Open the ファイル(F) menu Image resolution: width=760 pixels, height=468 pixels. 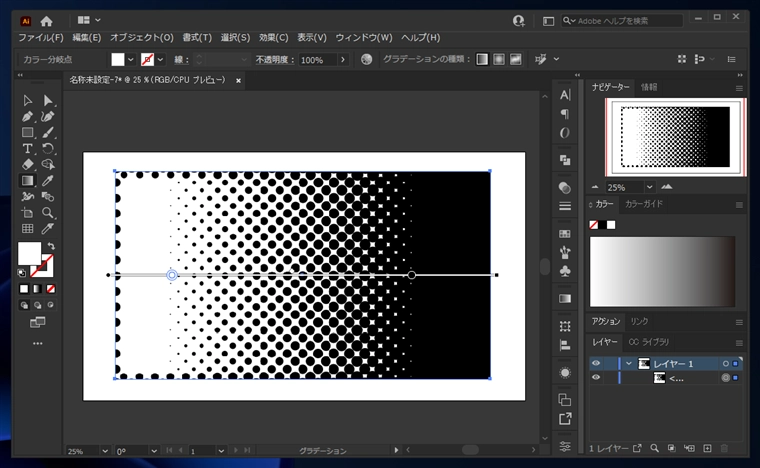41,37
